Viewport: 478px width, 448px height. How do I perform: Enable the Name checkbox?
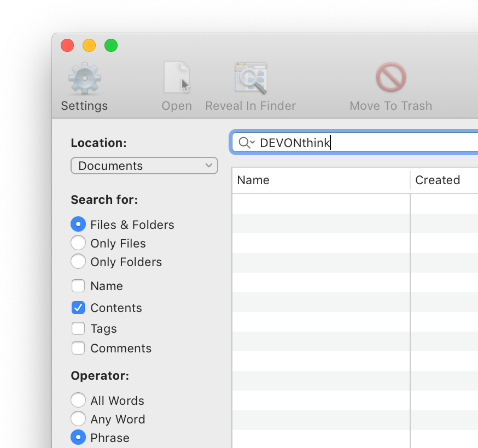click(78, 286)
